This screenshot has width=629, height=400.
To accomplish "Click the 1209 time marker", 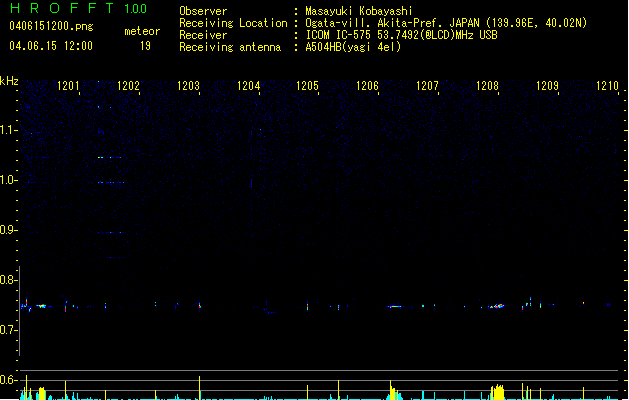I will click(x=547, y=86).
